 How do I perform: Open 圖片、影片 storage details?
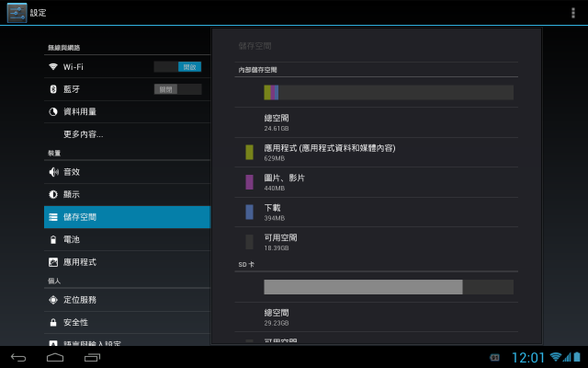376,182
